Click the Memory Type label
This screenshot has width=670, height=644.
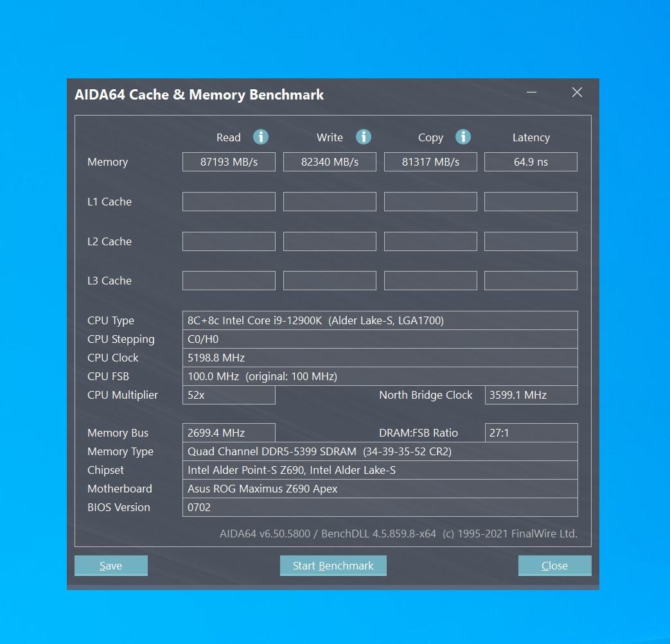click(x=121, y=452)
